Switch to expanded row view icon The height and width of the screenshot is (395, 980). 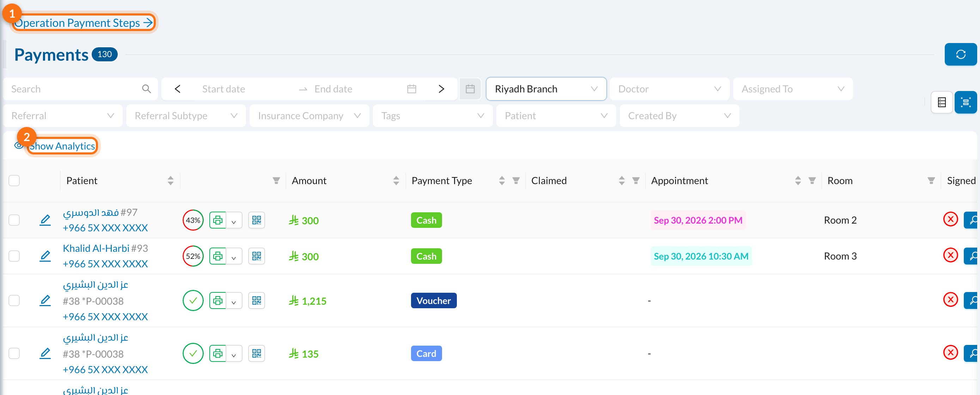pos(966,102)
